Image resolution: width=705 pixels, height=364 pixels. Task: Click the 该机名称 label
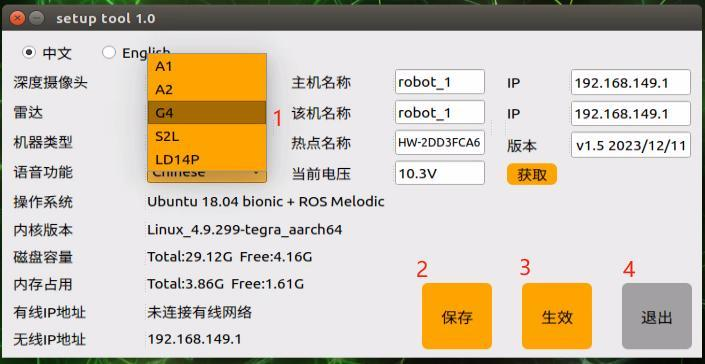(x=321, y=113)
